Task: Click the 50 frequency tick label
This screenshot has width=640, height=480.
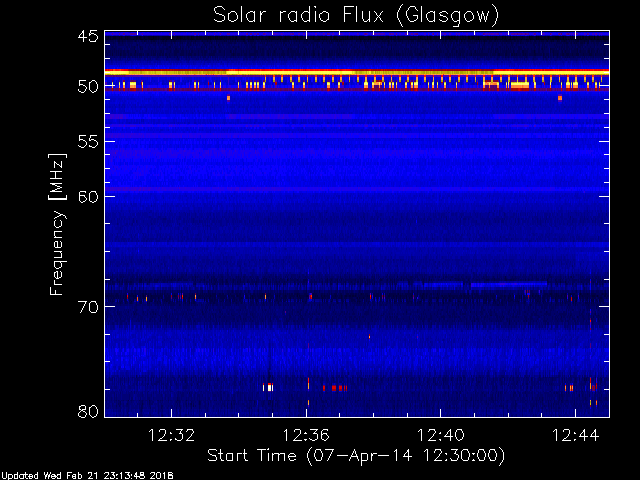Action: click(x=88, y=87)
